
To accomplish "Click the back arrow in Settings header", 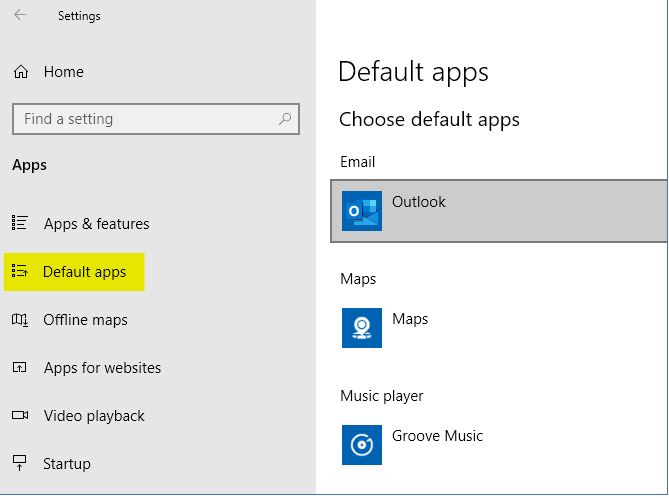I will (x=21, y=15).
